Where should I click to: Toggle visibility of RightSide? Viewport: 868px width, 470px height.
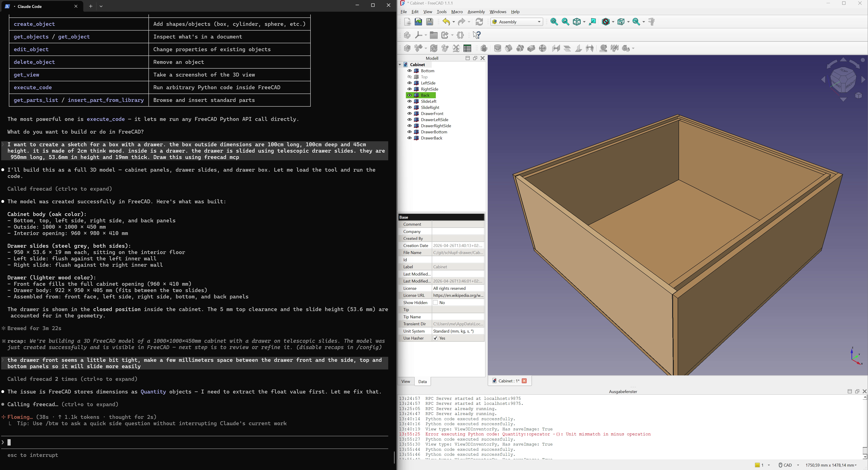coord(409,89)
